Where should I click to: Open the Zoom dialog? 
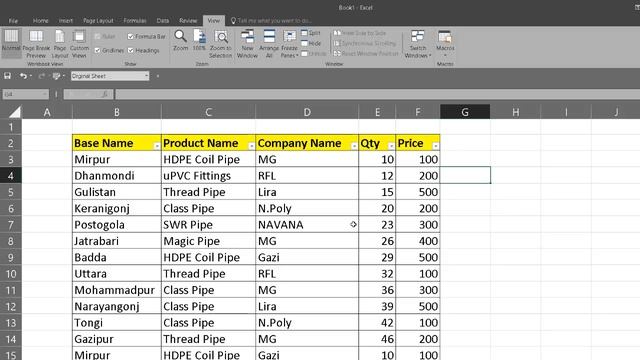pyautogui.click(x=180, y=41)
